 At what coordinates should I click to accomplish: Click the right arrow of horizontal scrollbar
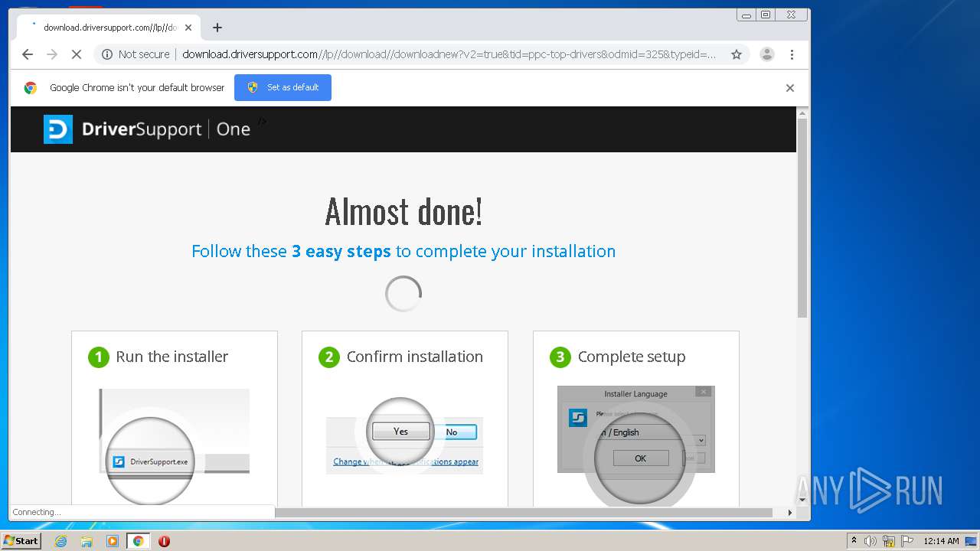(x=790, y=513)
